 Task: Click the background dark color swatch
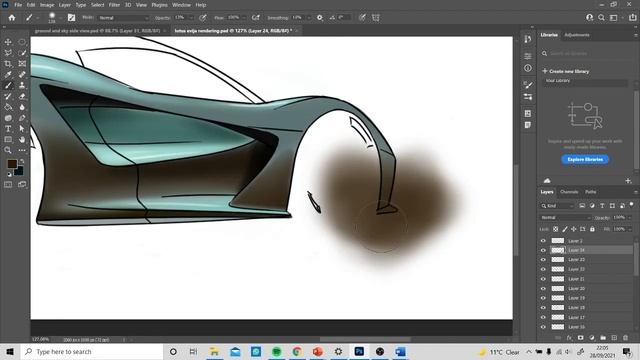click(19, 172)
